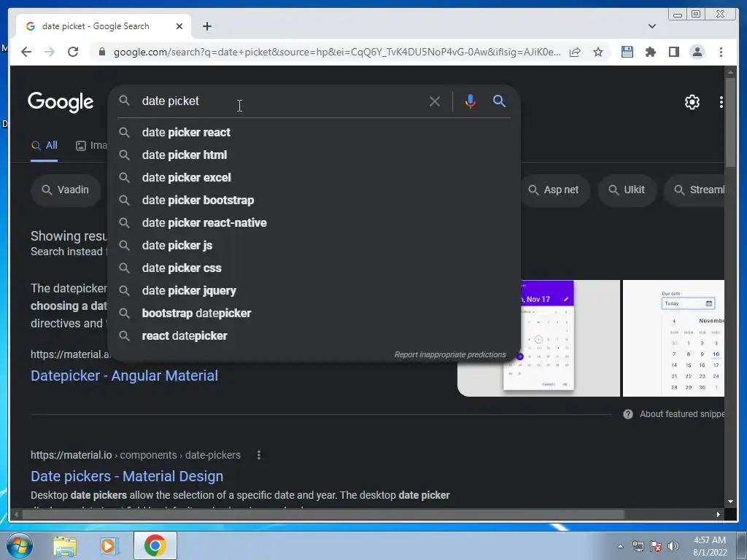Image resolution: width=747 pixels, height=560 pixels.
Task: Select the All results tab
Action: 44,146
